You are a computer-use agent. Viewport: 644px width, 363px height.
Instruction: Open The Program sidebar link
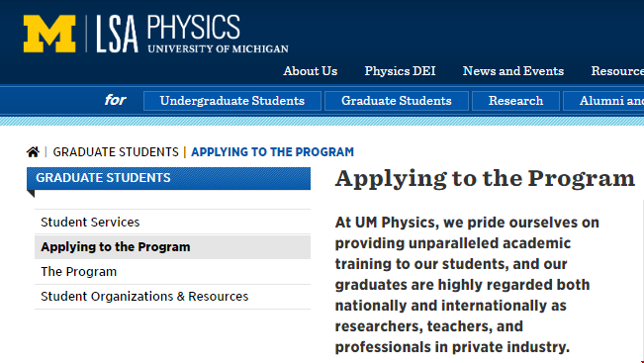tap(172, 271)
